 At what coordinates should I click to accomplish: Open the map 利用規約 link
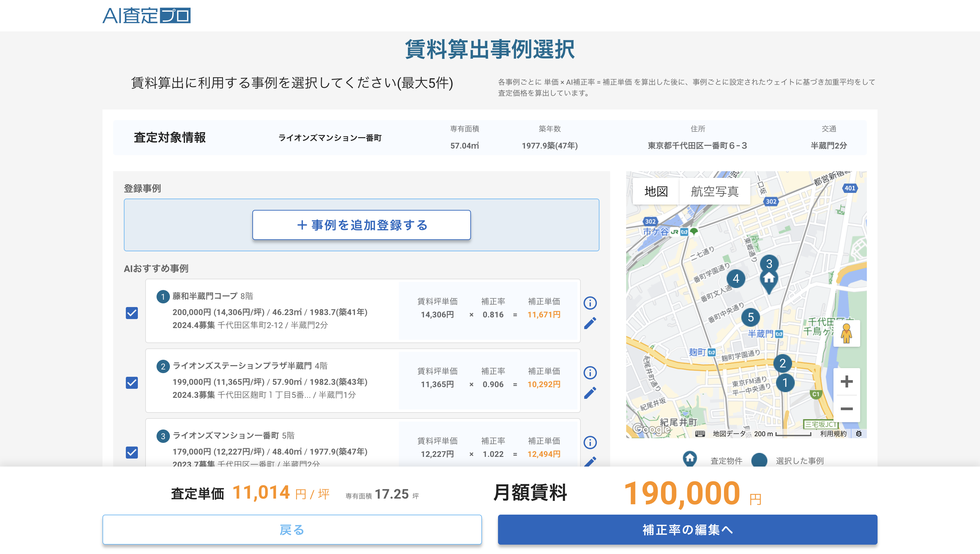click(x=833, y=434)
